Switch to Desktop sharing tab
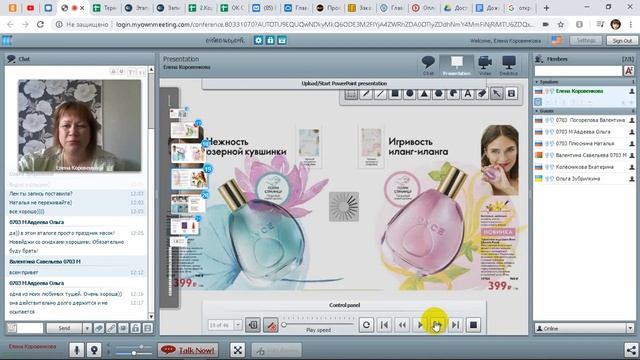 coord(509,65)
